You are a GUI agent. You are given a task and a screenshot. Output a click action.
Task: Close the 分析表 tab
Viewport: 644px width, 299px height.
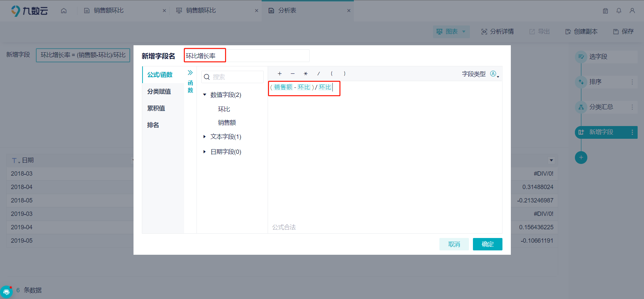point(349,11)
